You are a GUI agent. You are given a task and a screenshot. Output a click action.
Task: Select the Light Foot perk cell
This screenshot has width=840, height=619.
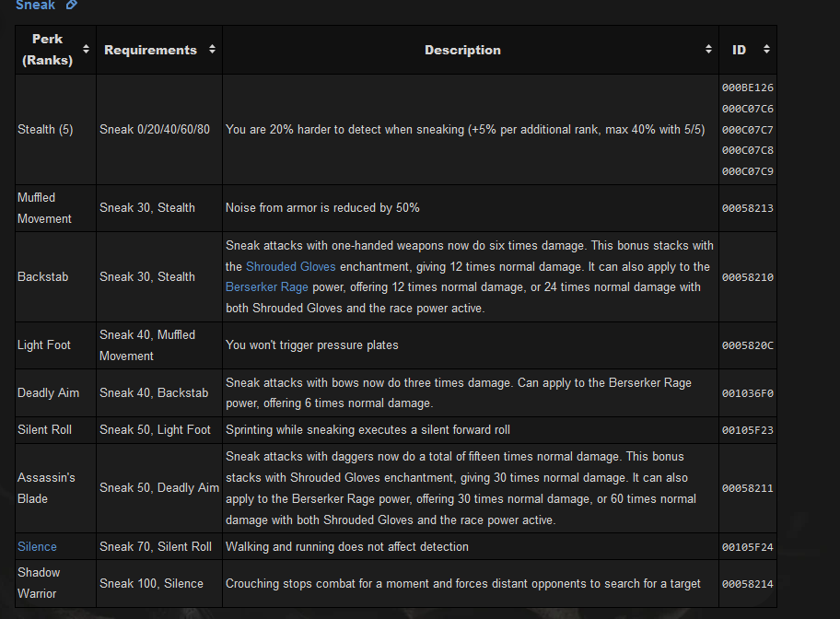tap(55, 345)
